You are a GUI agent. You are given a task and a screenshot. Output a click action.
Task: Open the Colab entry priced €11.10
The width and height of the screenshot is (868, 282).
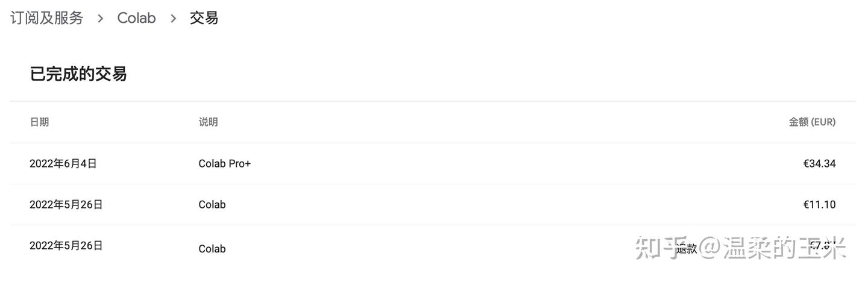[212, 204]
